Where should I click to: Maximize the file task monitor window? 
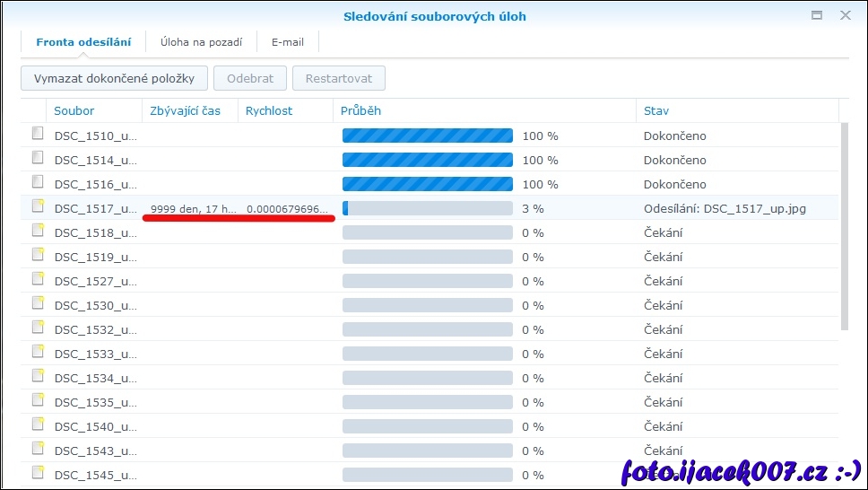coord(817,15)
